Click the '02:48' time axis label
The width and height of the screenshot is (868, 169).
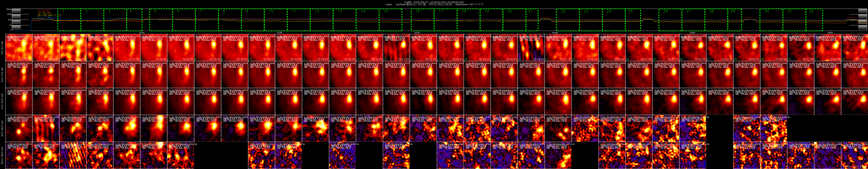coord(555,32)
